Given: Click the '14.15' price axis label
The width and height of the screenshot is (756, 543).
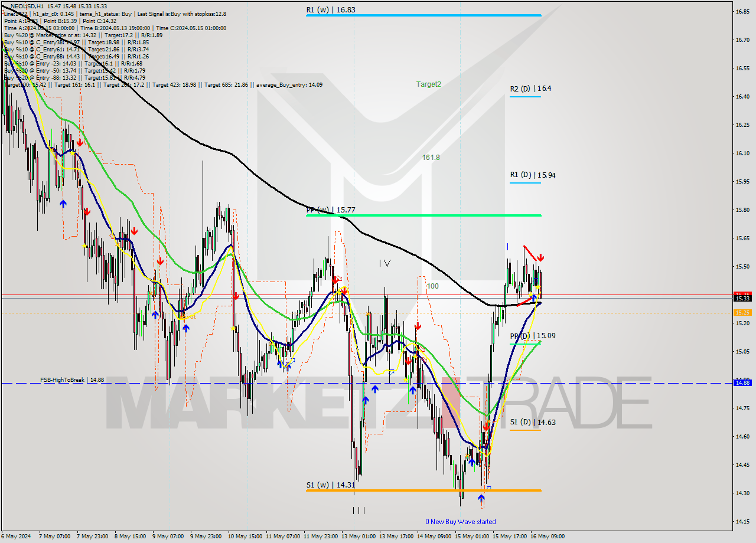Looking at the screenshot, I should 742,521.
